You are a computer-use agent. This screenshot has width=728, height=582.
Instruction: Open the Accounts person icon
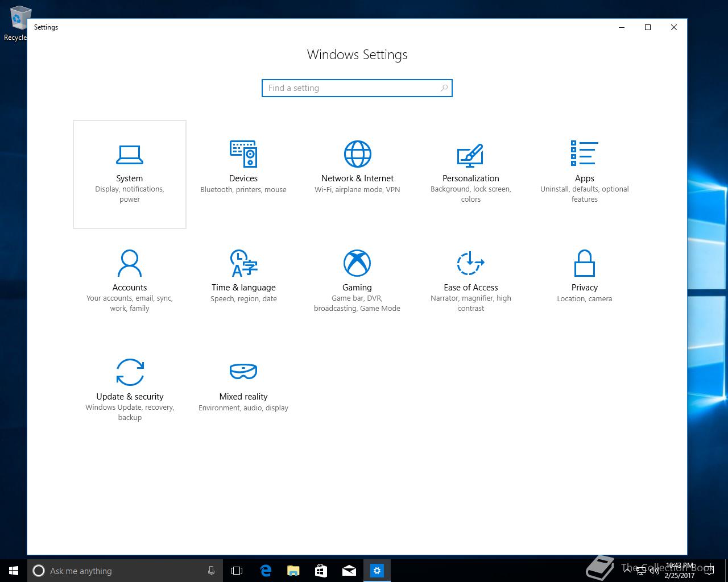[x=130, y=263]
